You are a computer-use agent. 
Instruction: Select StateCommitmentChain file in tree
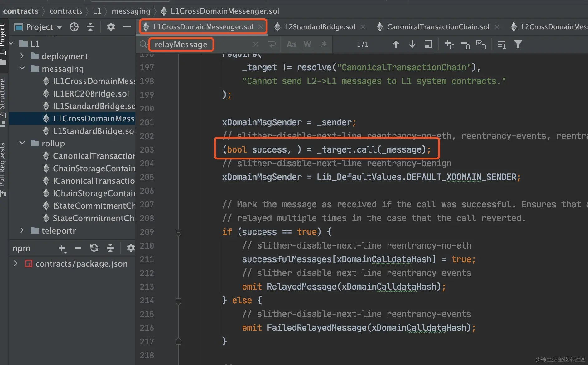click(x=90, y=218)
